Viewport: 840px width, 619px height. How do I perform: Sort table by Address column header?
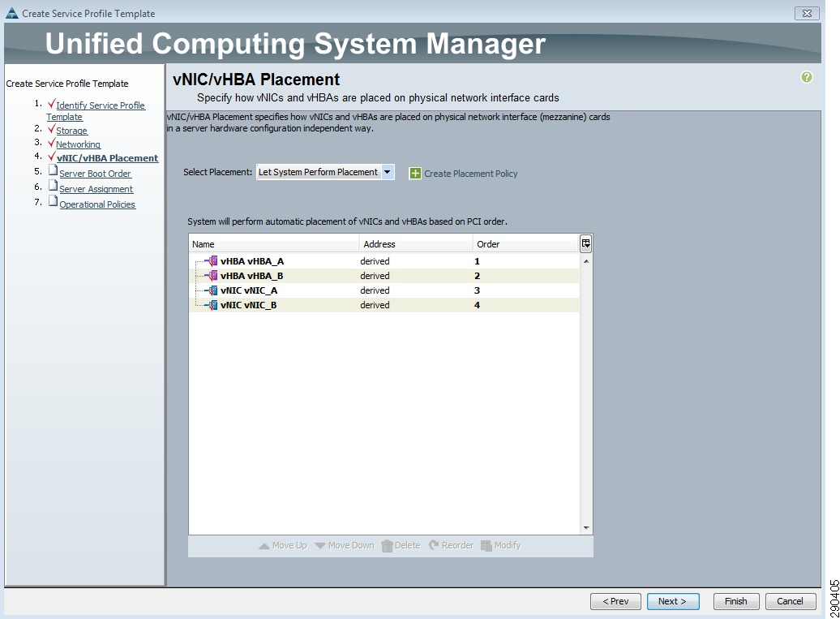[x=416, y=244]
